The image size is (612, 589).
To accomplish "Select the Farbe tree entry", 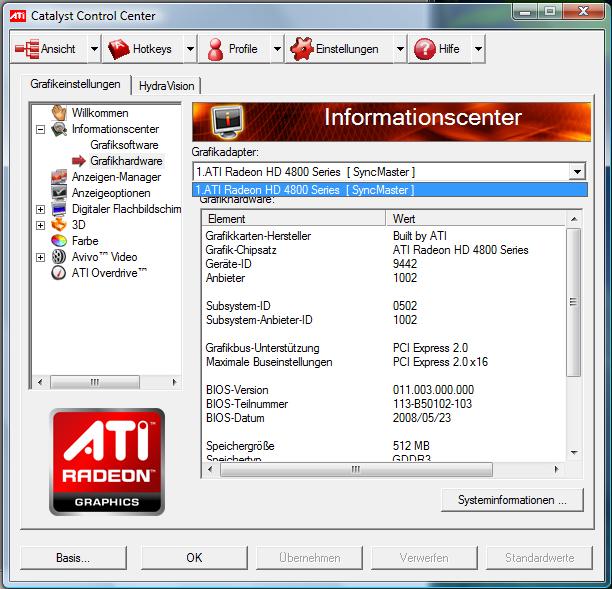I will [x=85, y=241].
